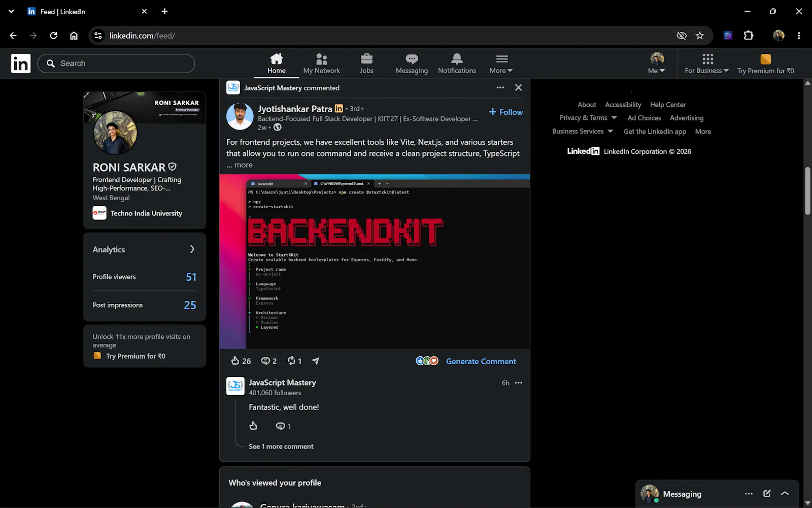This screenshot has width=812, height=508.
Task: Click sidebar Try Premium for ₹0
Action: pos(136,356)
